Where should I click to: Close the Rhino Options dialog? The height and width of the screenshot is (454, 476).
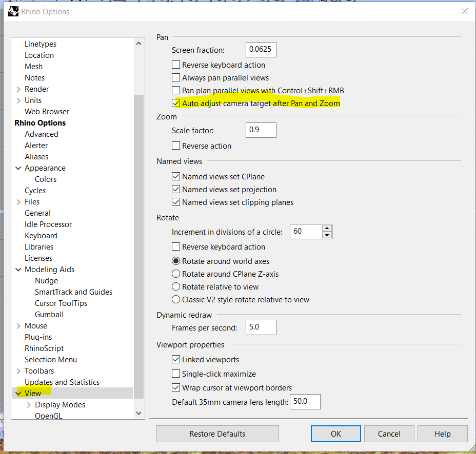coord(465,11)
